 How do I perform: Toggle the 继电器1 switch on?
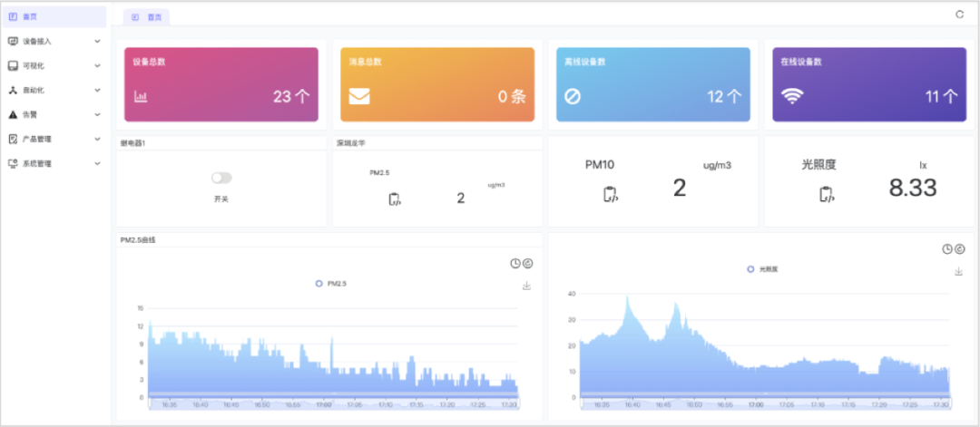[x=220, y=179]
